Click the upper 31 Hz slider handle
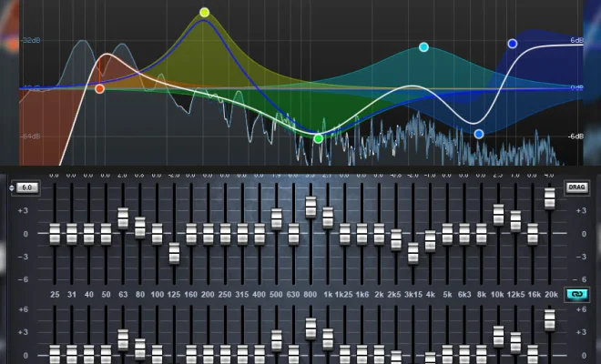The width and height of the screenshot is (601, 364). point(72,234)
